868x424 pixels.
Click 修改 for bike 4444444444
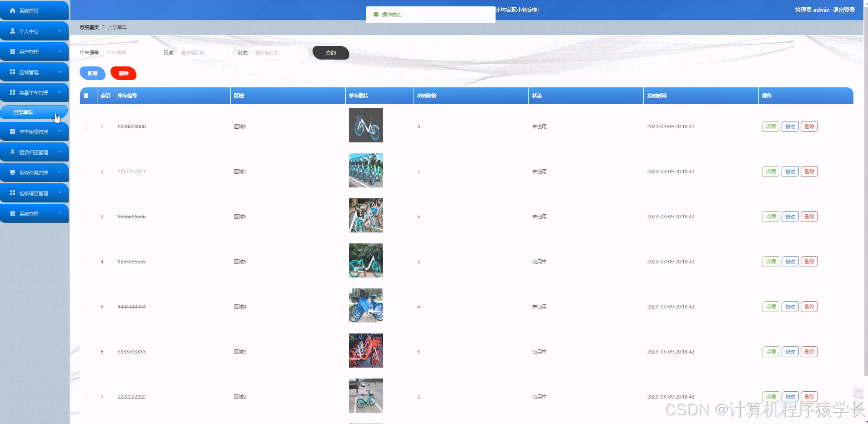(790, 307)
